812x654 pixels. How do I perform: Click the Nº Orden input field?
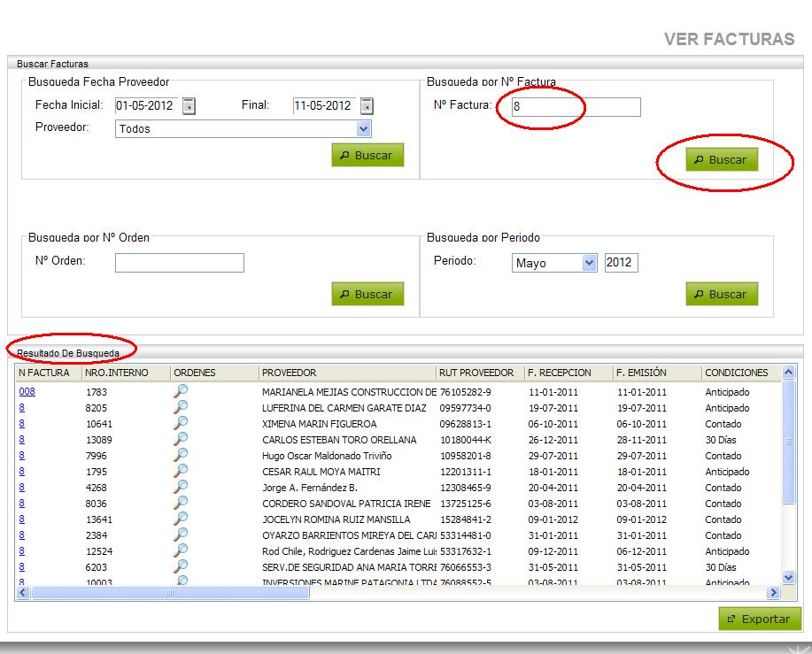(x=179, y=263)
